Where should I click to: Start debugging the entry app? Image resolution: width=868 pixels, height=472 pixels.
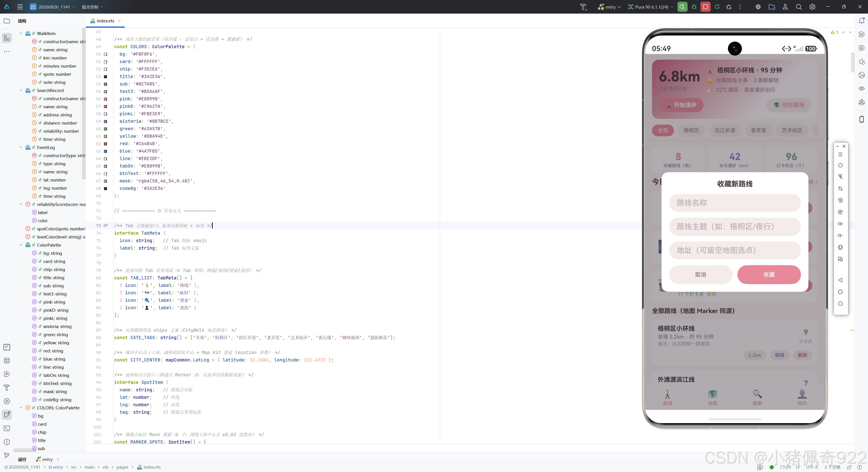point(694,7)
